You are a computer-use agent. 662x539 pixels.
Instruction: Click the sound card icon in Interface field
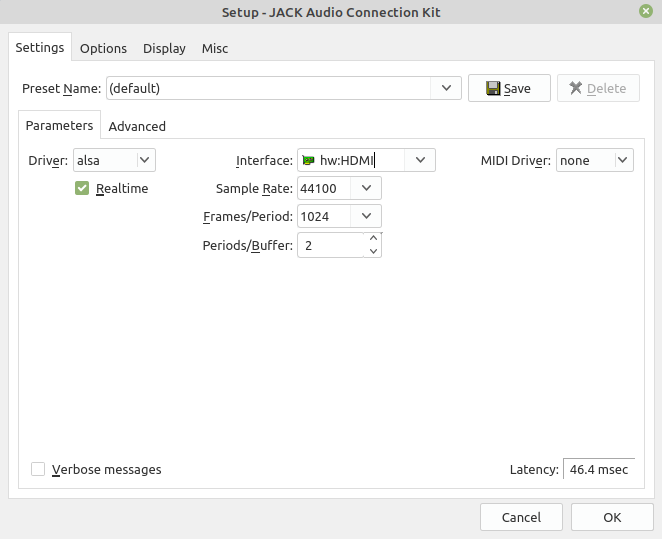coord(308,160)
